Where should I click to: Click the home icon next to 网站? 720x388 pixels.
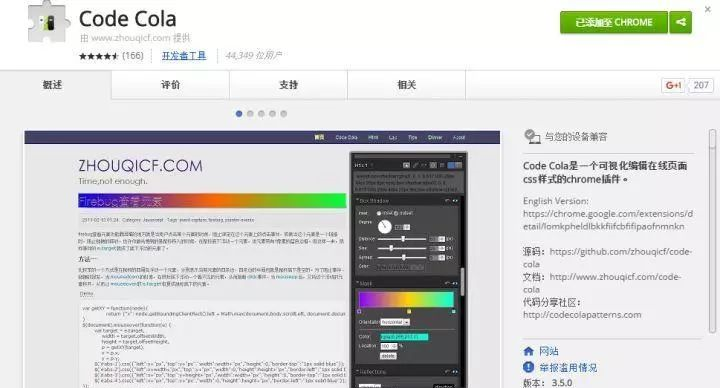click(529, 351)
